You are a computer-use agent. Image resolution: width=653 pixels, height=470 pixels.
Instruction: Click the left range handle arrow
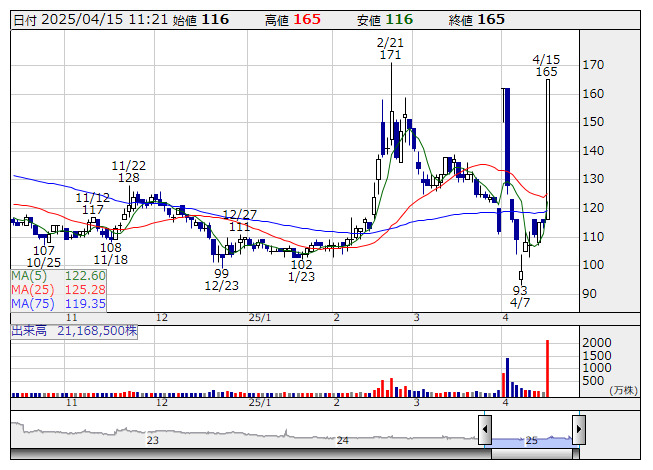[485, 429]
